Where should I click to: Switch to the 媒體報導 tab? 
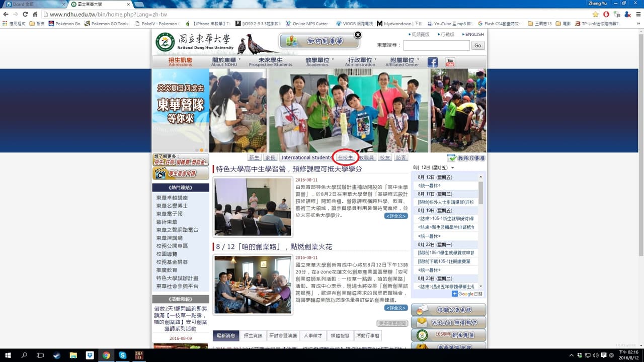[x=340, y=336]
